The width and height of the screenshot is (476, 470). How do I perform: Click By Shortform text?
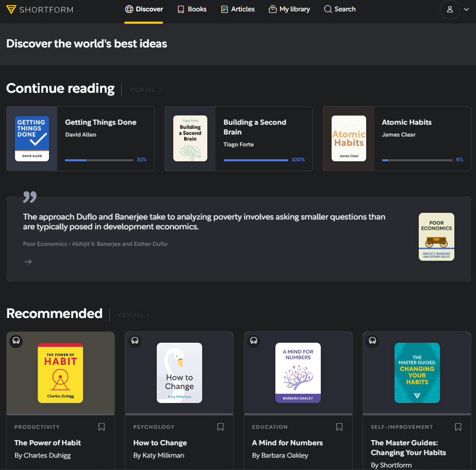coord(391,465)
